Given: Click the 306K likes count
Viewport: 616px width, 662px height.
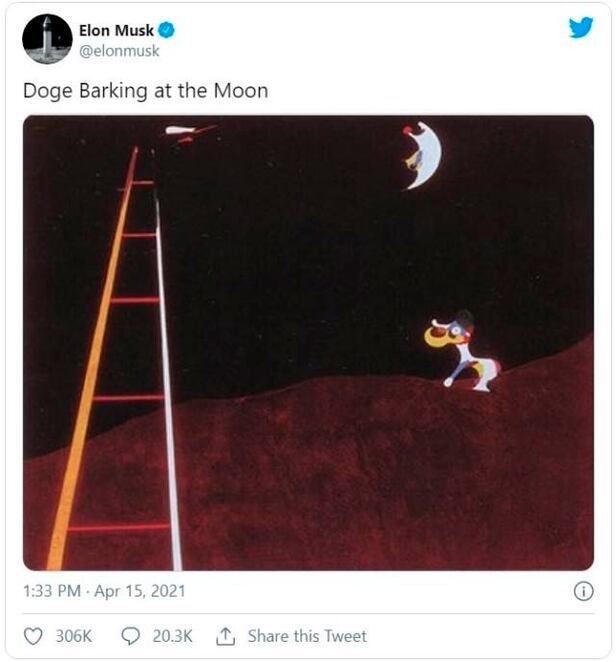Looking at the screenshot, I should (72, 636).
